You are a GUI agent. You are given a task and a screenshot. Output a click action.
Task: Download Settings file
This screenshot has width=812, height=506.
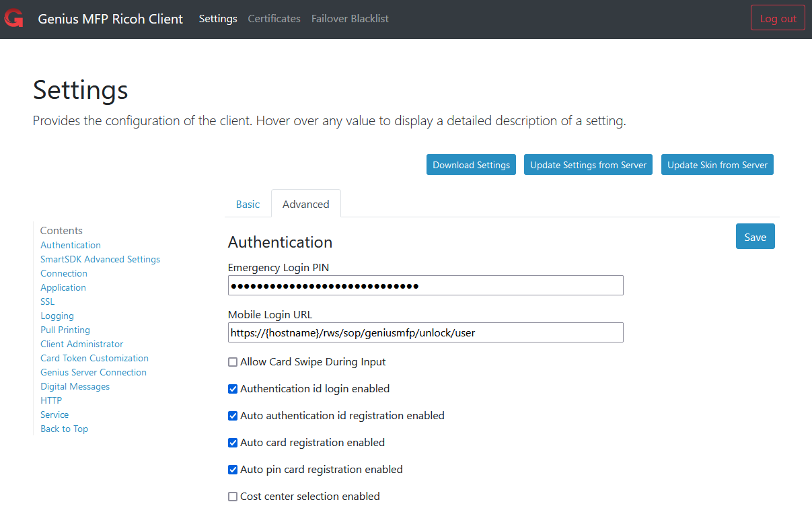pos(471,165)
